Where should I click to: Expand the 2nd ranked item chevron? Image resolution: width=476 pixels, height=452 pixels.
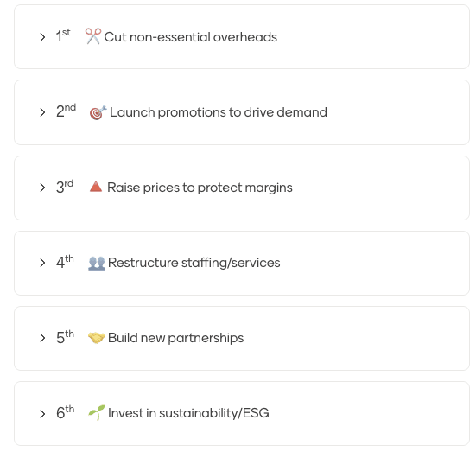point(42,112)
